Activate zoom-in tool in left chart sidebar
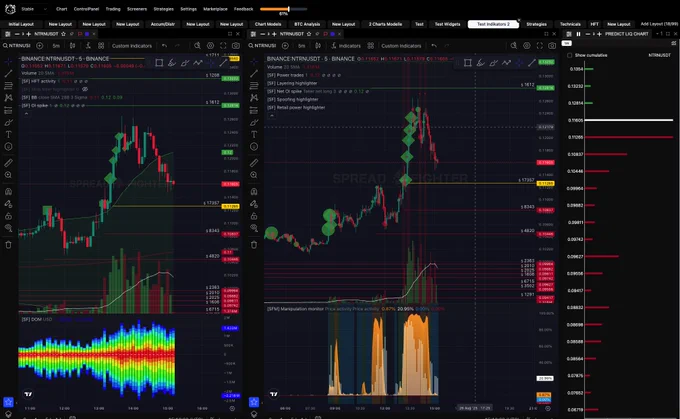 pos(8,175)
